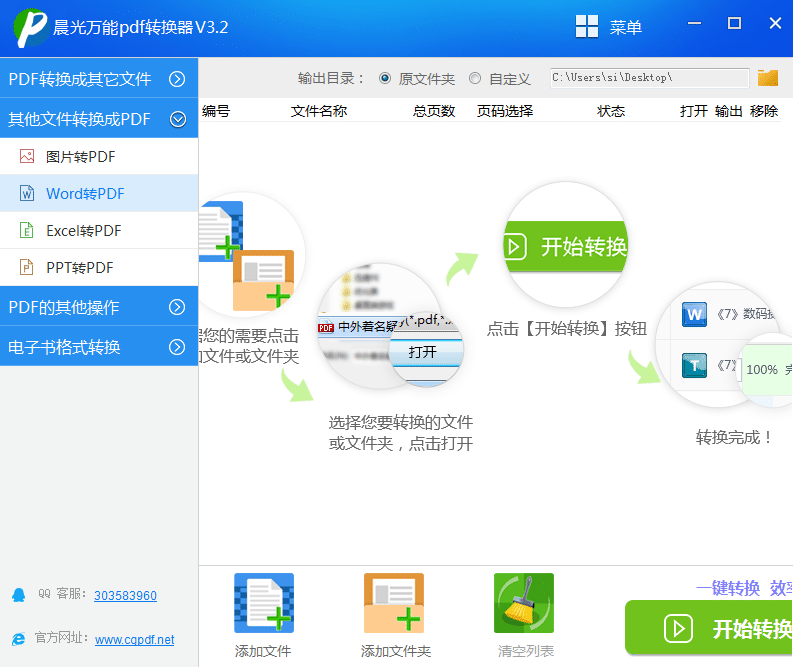Click the 一键转换 slogan text
Image resolution: width=793 pixels, height=667 pixels.
[x=728, y=588]
